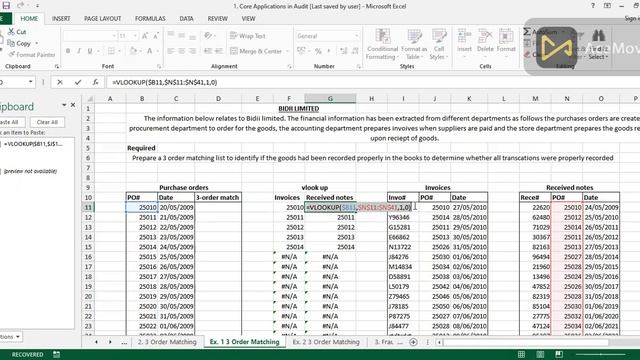
Task: Click the Save icon in title bar
Action: 6,6
